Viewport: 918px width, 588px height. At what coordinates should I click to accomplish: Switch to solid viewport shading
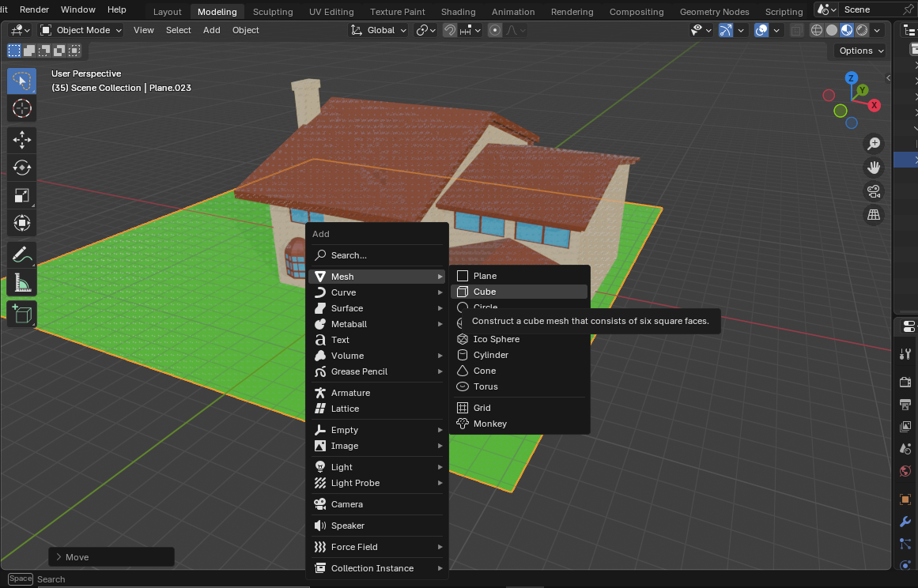tap(831, 30)
